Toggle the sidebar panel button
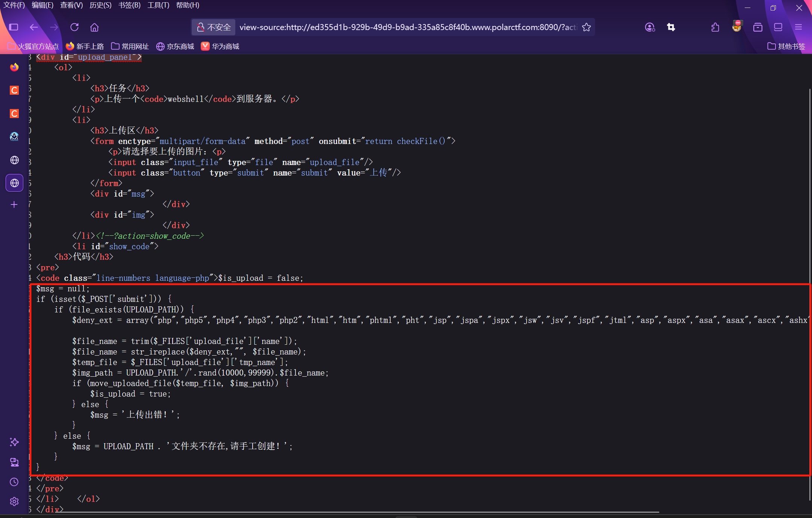812x518 pixels. [x=14, y=27]
